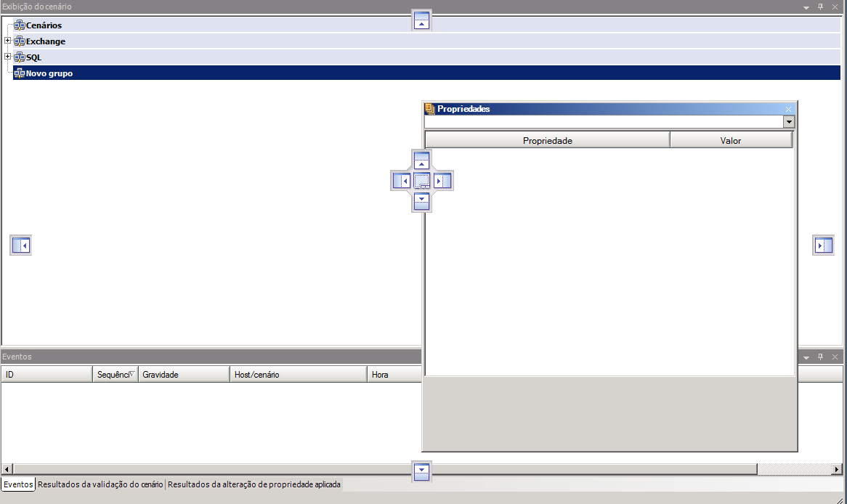Sort events by Host/cenário column
The height and width of the screenshot is (504, 847).
tap(299, 374)
